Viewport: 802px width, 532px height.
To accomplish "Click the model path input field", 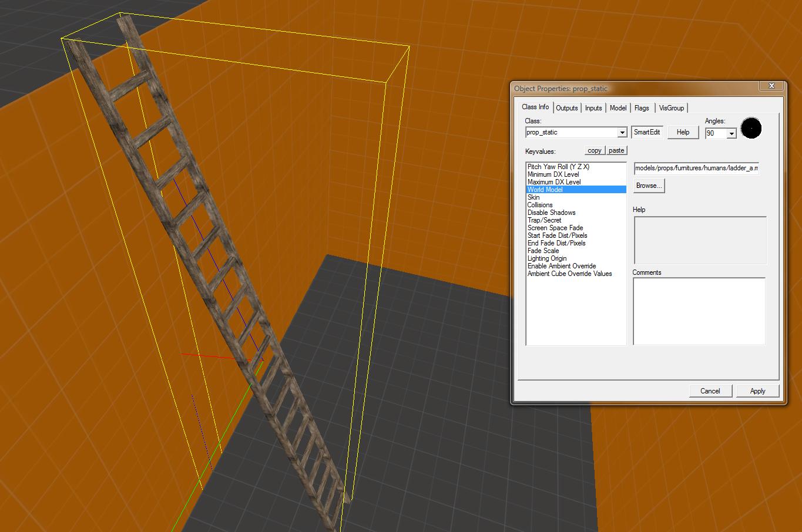I will click(696, 169).
